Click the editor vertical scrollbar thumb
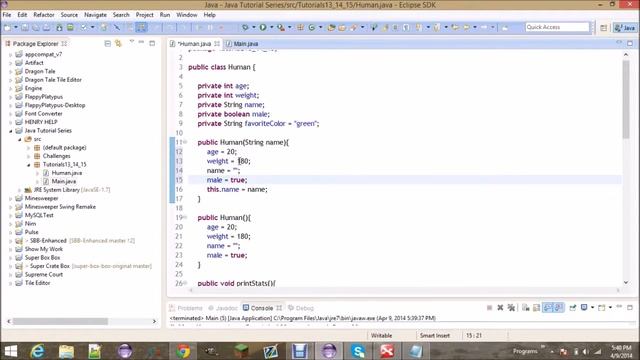Viewport: 640px width, 360px height. (626, 99)
